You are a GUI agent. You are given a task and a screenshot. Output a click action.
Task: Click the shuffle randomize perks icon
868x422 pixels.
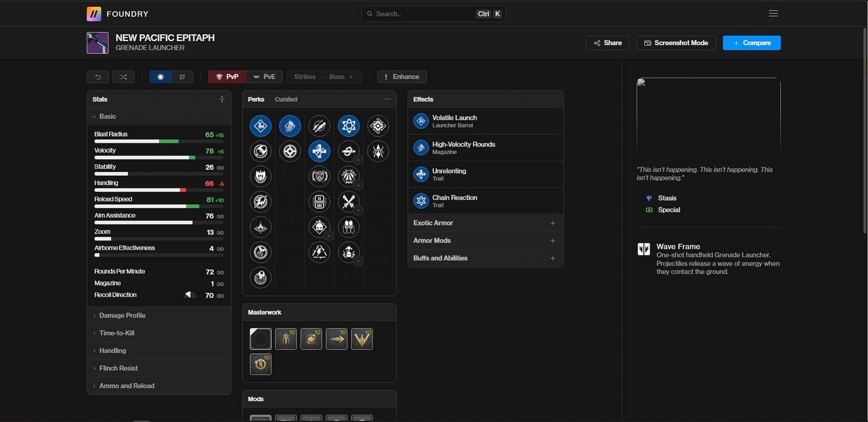point(123,77)
